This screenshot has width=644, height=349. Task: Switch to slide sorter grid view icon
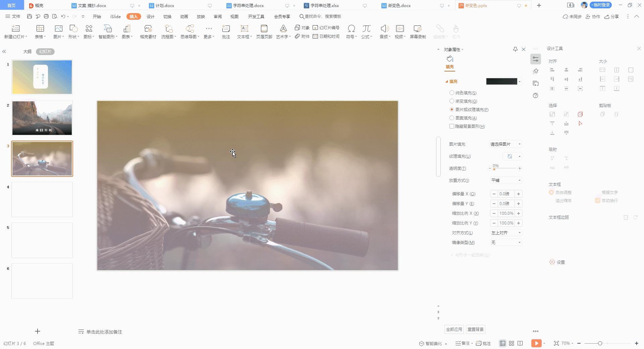(x=512, y=343)
